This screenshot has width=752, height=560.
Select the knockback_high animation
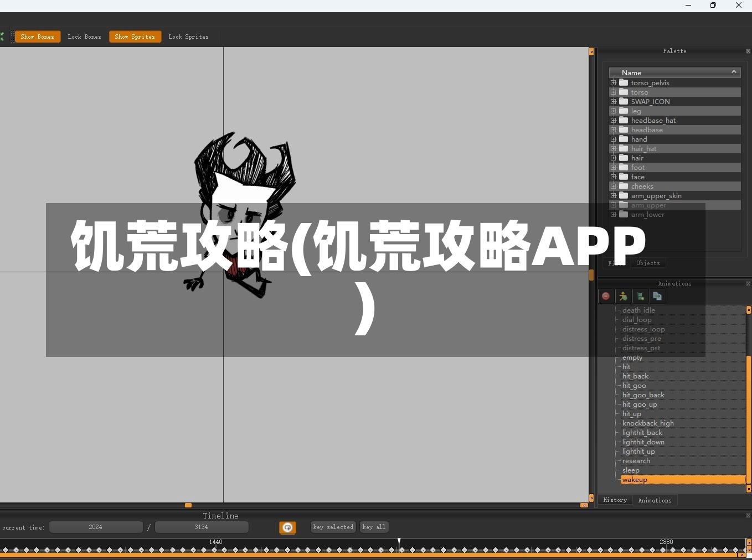[x=683, y=423]
